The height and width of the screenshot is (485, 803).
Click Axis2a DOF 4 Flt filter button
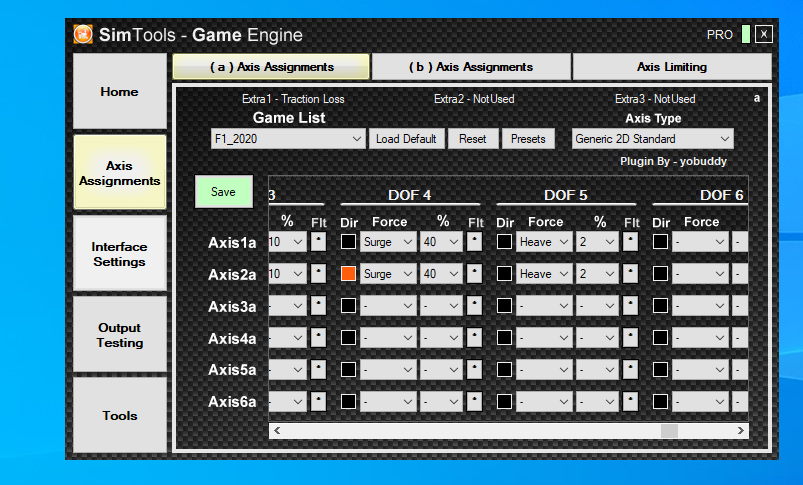tap(475, 273)
